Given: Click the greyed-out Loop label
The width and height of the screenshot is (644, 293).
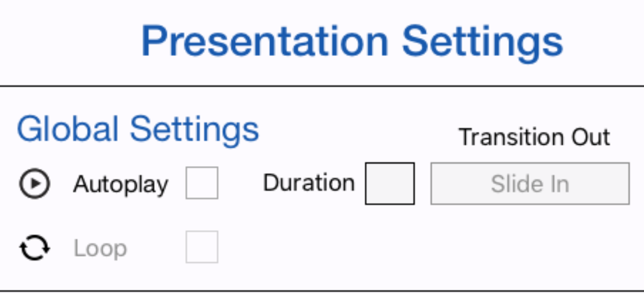Looking at the screenshot, I should [x=100, y=249].
